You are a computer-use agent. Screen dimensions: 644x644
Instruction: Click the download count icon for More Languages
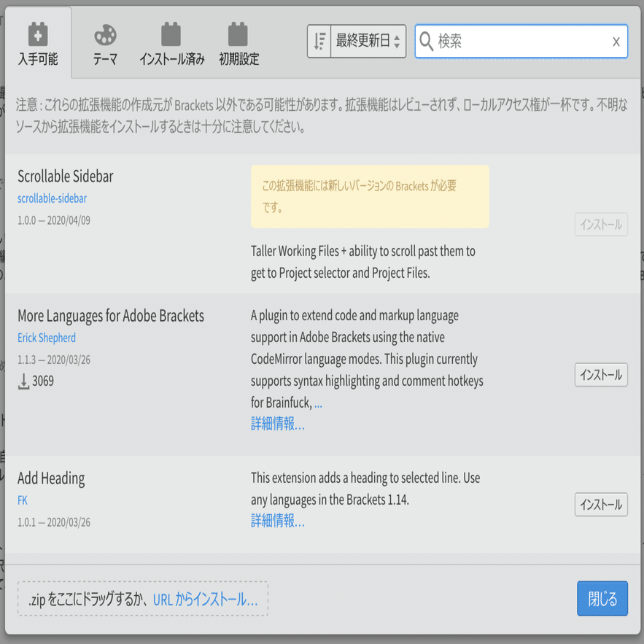23,380
